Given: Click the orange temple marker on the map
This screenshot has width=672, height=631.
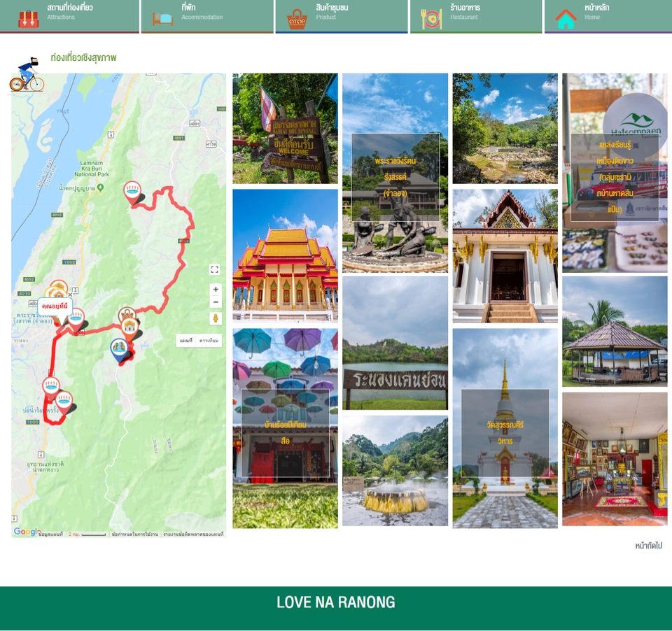Looking at the screenshot, I should (x=129, y=329).
